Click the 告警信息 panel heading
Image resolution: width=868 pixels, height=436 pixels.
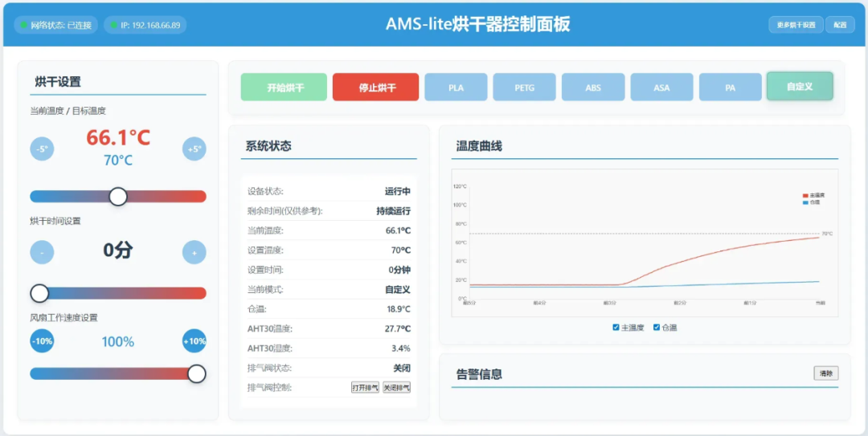coord(479,375)
